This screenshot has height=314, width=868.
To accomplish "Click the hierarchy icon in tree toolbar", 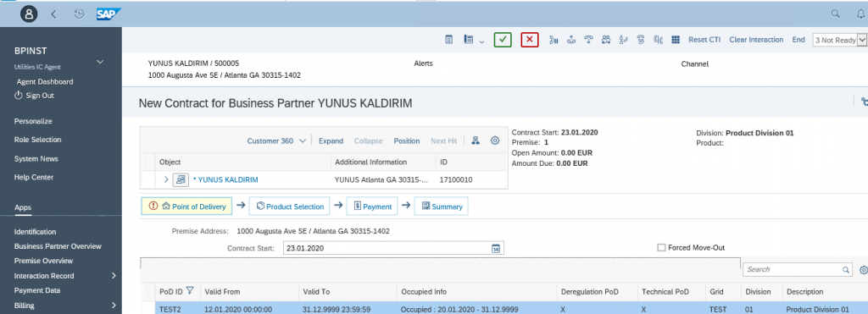I will pyautogui.click(x=475, y=140).
